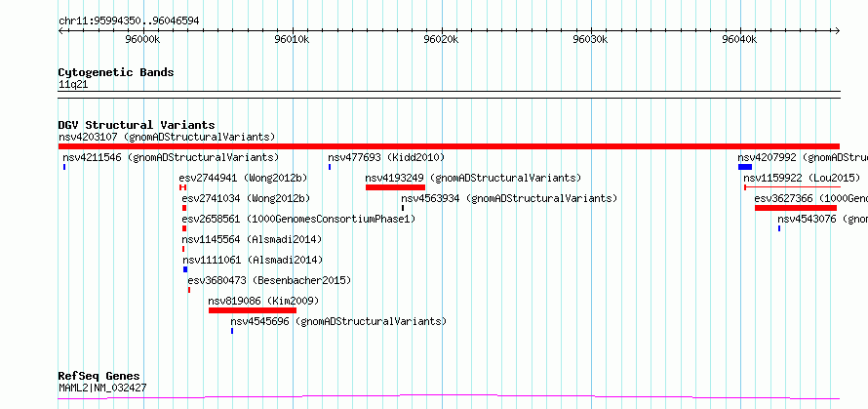Image resolution: width=868 pixels, height=409 pixels.
Task: Click the chr11:95994350..96046594 coordinate text
Action: click(x=129, y=21)
